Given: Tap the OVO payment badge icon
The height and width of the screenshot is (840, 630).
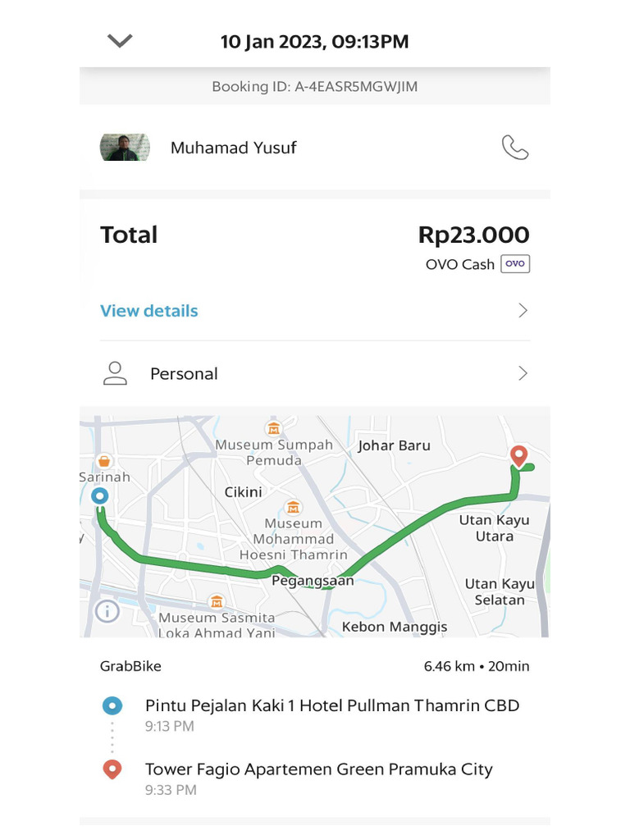Looking at the screenshot, I should (x=515, y=263).
